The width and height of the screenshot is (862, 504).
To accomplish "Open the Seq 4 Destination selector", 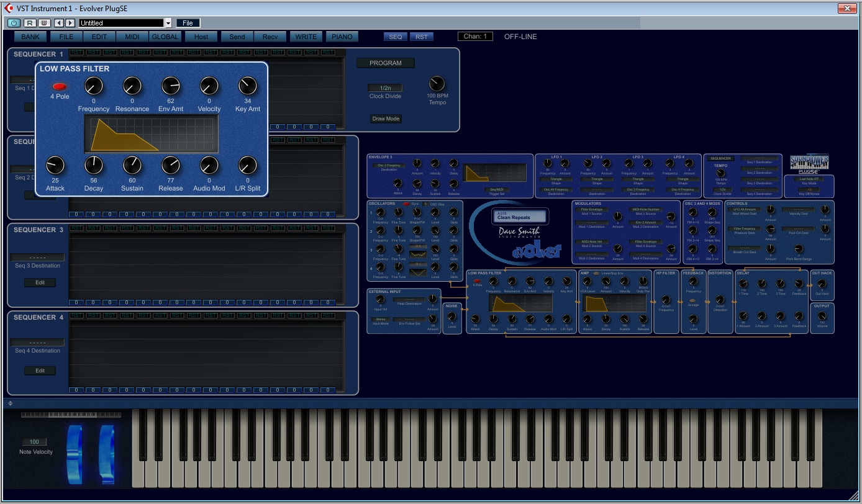I will 37,342.
